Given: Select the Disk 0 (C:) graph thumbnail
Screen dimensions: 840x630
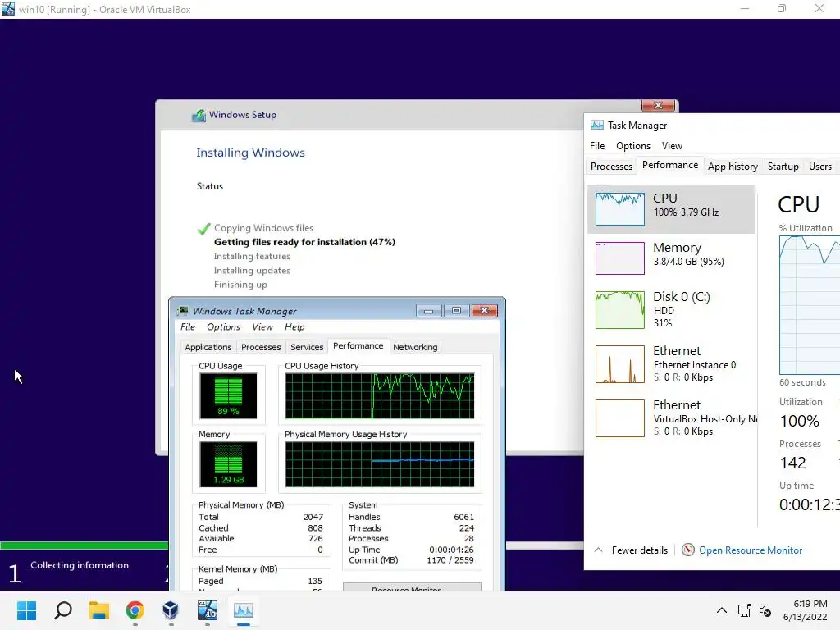Looking at the screenshot, I should (x=620, y=309).
